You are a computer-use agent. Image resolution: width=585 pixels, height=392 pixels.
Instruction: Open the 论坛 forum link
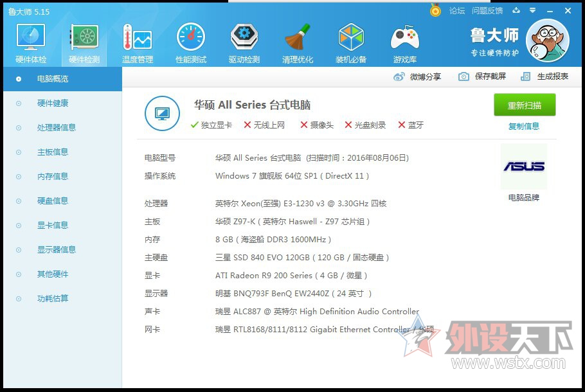tap(456, 11)
